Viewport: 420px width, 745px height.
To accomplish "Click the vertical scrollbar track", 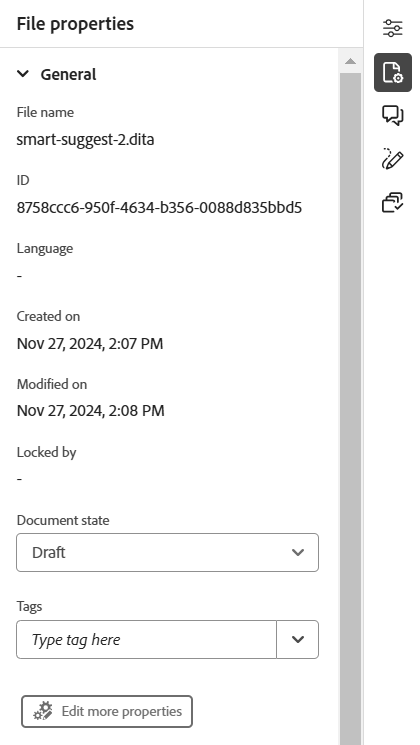I will point(351,409).
